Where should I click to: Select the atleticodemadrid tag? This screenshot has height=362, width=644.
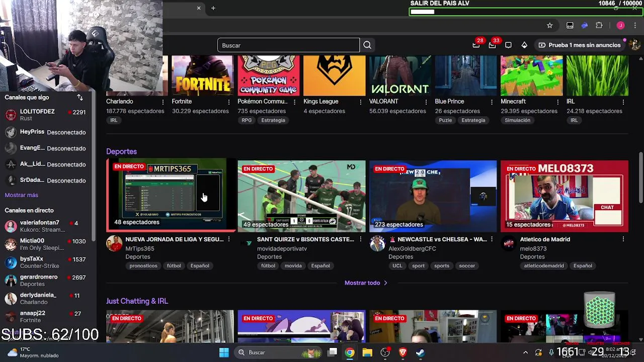point(544,266)
